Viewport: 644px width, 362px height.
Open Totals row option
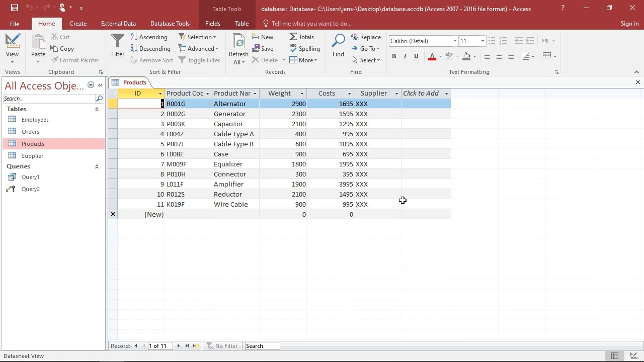tap(301, 37)
